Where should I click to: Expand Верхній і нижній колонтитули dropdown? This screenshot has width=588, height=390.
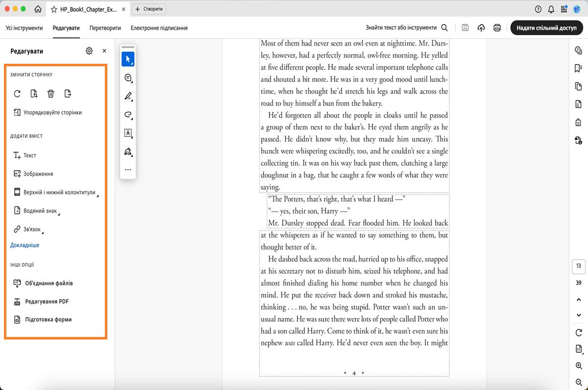pyautogui.click(x=55, y=193)
